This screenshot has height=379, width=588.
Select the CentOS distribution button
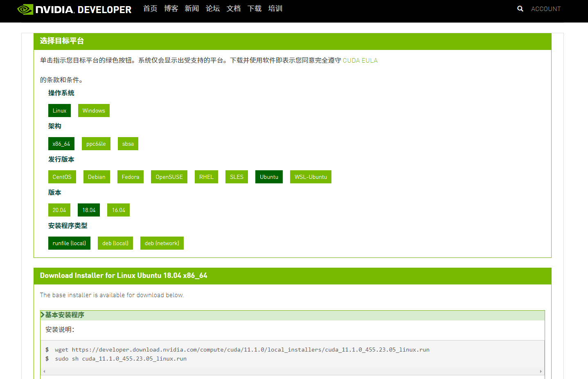pos(62,177)
